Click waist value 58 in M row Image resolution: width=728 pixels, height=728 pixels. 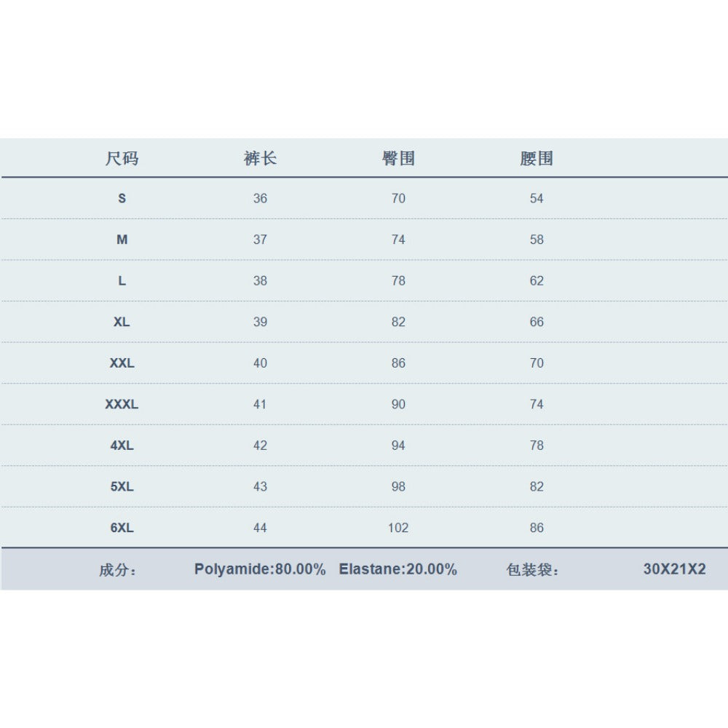point(537,240)
